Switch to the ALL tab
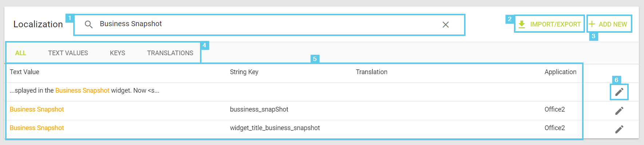The image size is (644, 145). click(x=21, y=53)
